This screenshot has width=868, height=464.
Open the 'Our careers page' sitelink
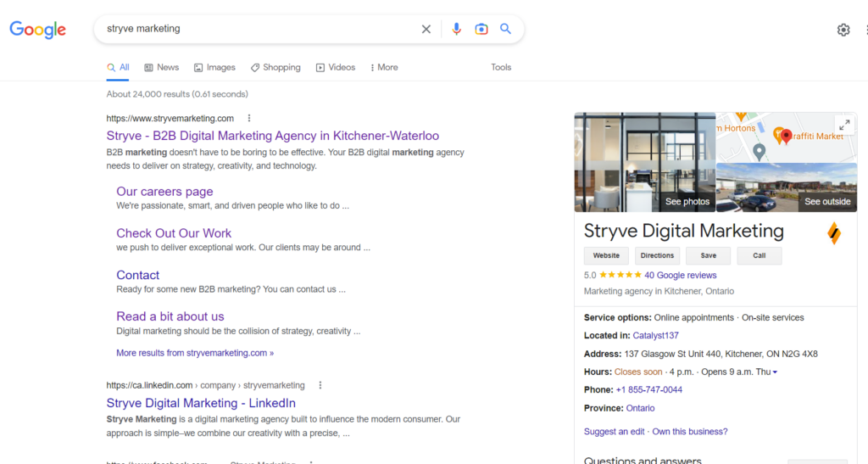pyautogui.click(x=164, y=192)
